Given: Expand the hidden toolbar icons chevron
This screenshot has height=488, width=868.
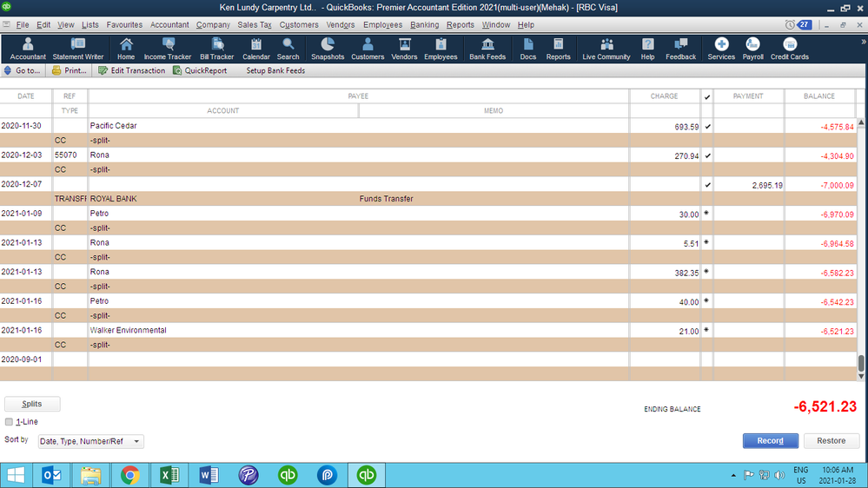Looking at the screenshot, I should 863,42.
